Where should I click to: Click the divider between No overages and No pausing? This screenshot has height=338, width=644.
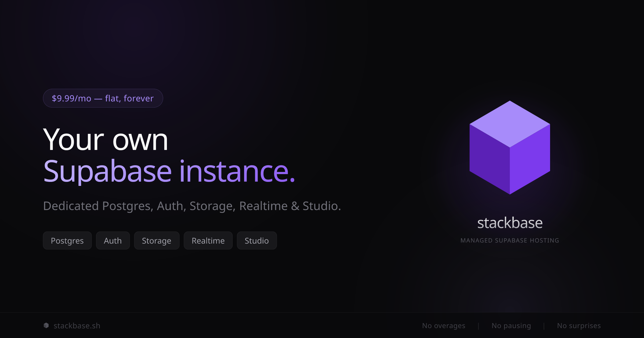[478, 325]
